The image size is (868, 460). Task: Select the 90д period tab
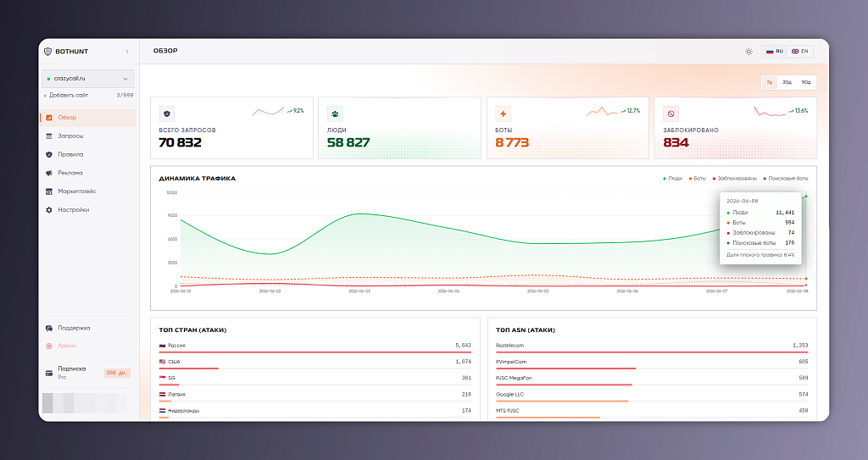(x=806, y=82)
